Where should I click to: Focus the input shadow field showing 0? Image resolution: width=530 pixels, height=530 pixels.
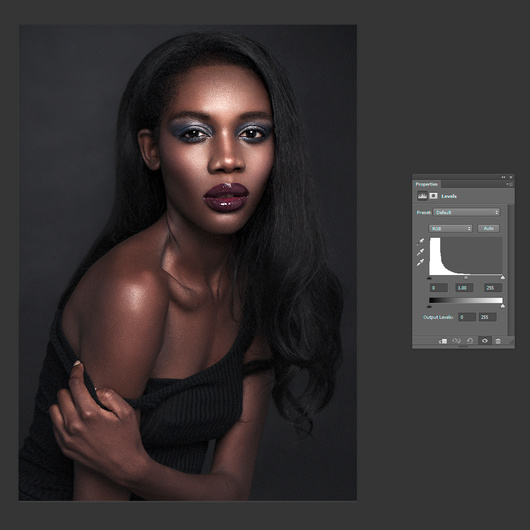pos(439,288)
